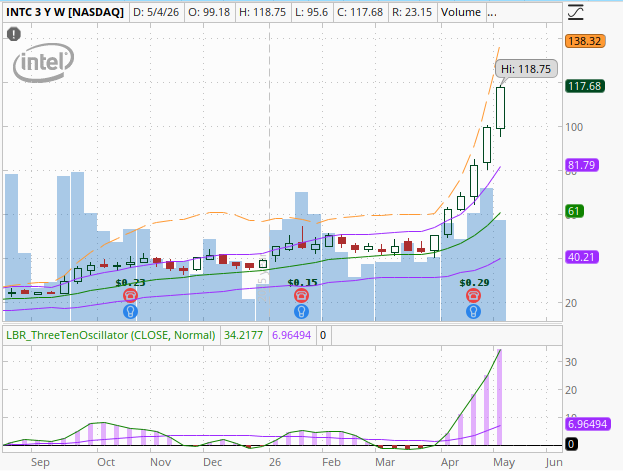623x471 pixels.
Task: Click the H: 118.75 high value in header
Action: point(262,12)
